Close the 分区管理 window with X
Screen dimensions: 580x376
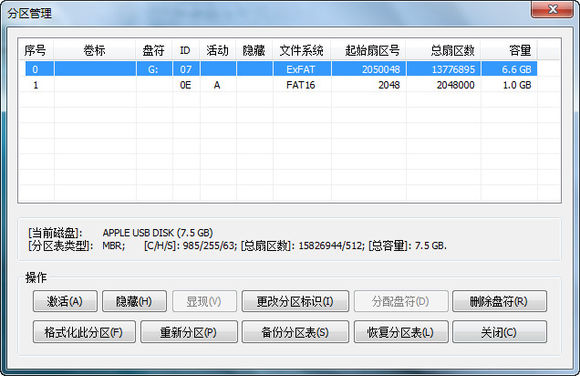click(552, 9)
